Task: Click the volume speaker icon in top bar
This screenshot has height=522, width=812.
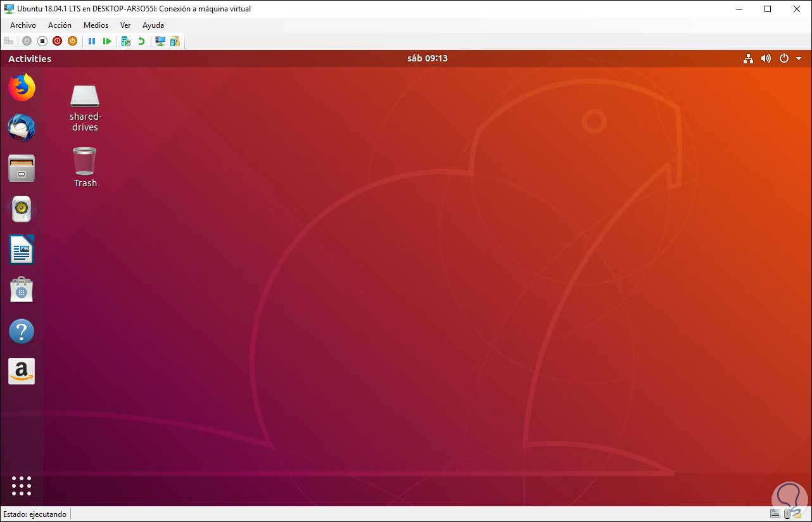Action: [766, 58]
